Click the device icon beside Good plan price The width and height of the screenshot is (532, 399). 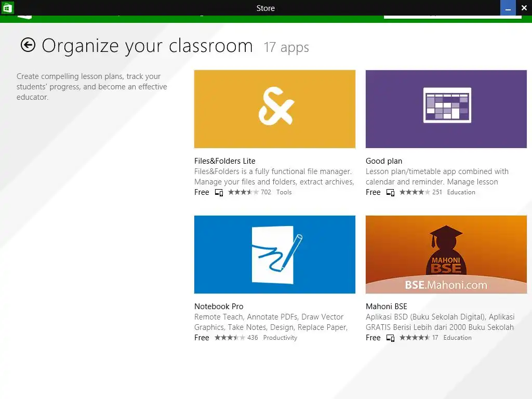point(390,192)
